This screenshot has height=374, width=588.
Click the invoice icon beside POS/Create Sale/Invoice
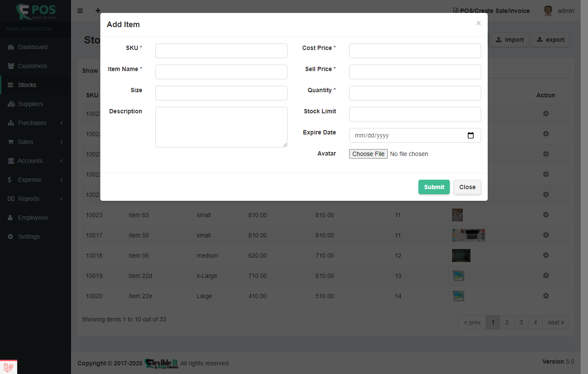455,10
